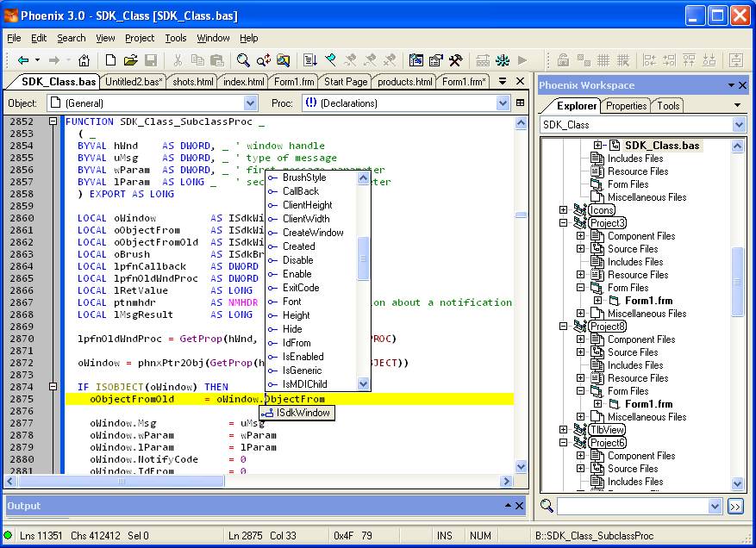Click the magnifier icon beside workspace search box
Image resolution: width=756 pixels, height=548 pixels.
(547, 506)
